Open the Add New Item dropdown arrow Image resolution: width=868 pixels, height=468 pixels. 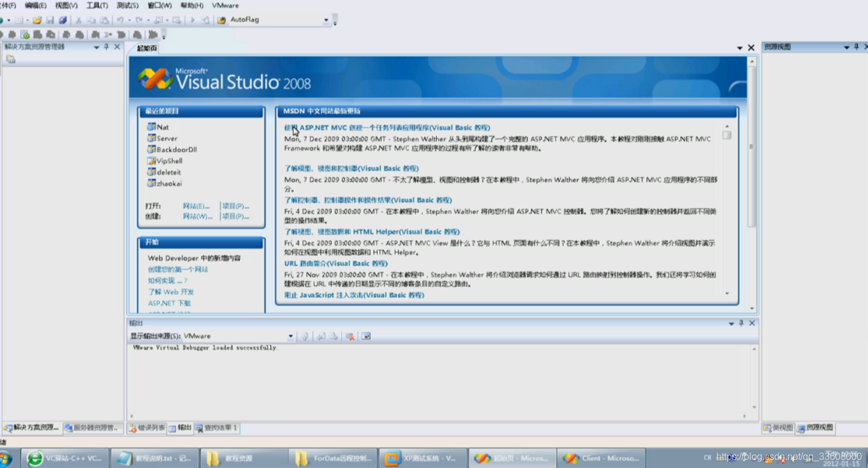[x=27, y=20]
